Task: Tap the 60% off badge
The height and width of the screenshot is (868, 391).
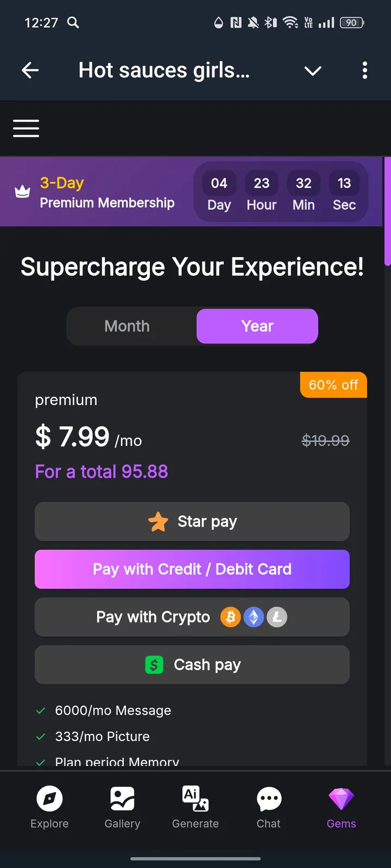Action: click(x=333, y=385)
